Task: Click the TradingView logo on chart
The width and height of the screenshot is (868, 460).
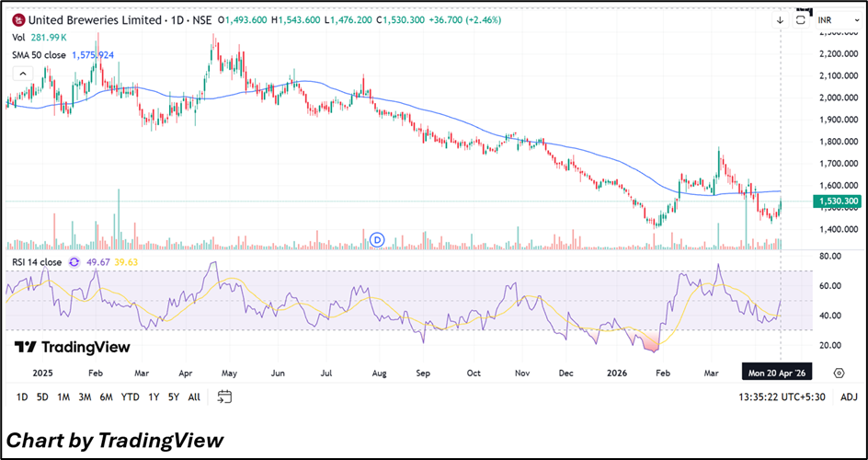Action: pyautogui.click(x=72, y=348)
